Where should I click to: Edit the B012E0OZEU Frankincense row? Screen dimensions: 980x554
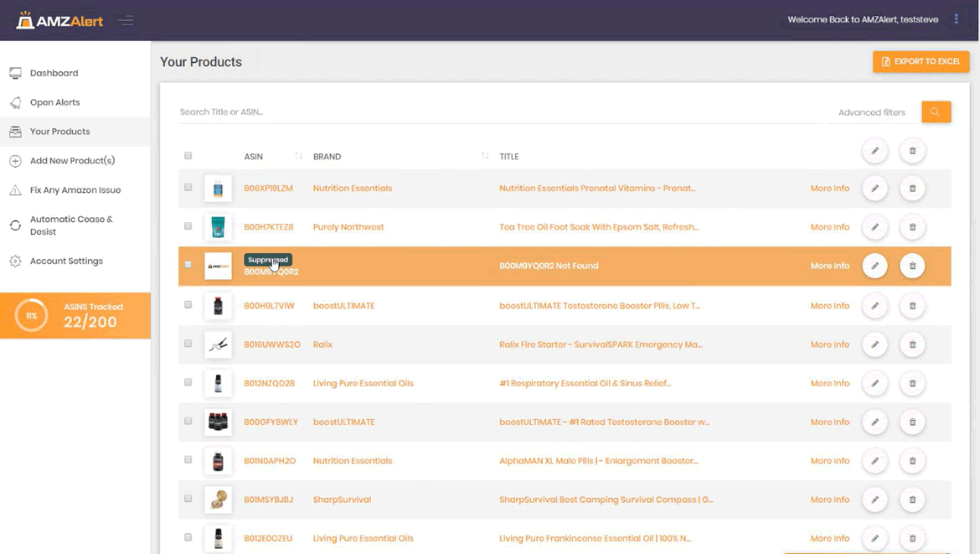click(x=875, y=538)
